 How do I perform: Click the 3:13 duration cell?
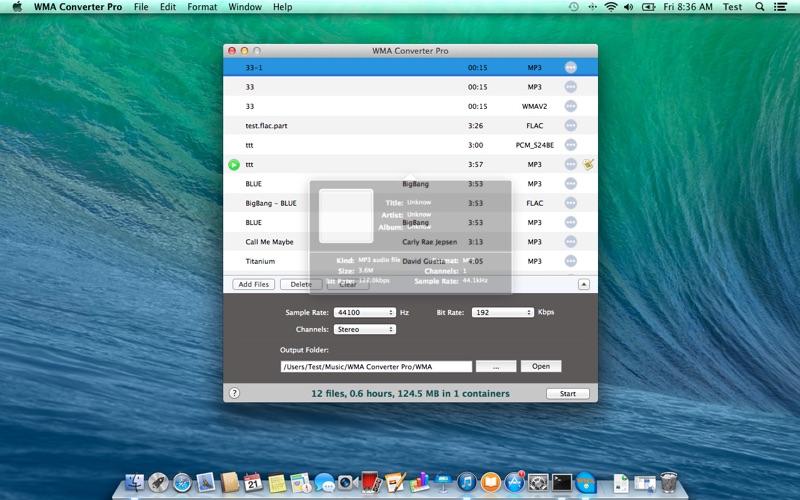coord(476,242)
